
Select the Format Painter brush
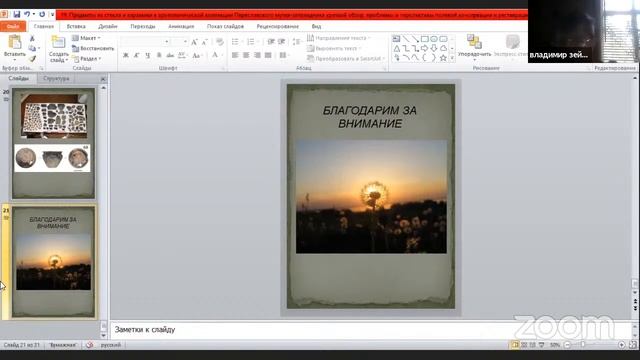pos(32,59)
